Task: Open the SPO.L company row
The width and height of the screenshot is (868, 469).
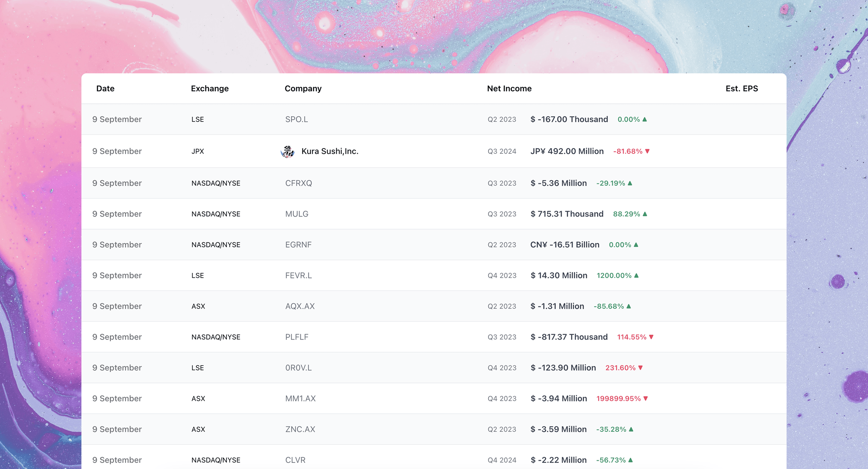Action: point(296,119)
